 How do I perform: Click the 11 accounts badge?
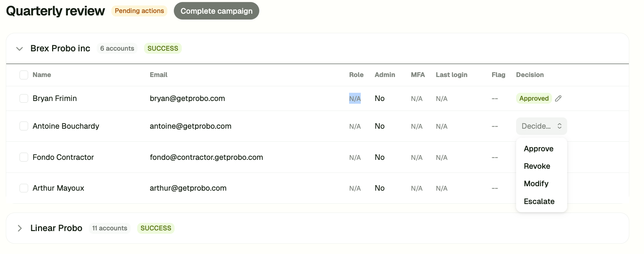(110, 228)
